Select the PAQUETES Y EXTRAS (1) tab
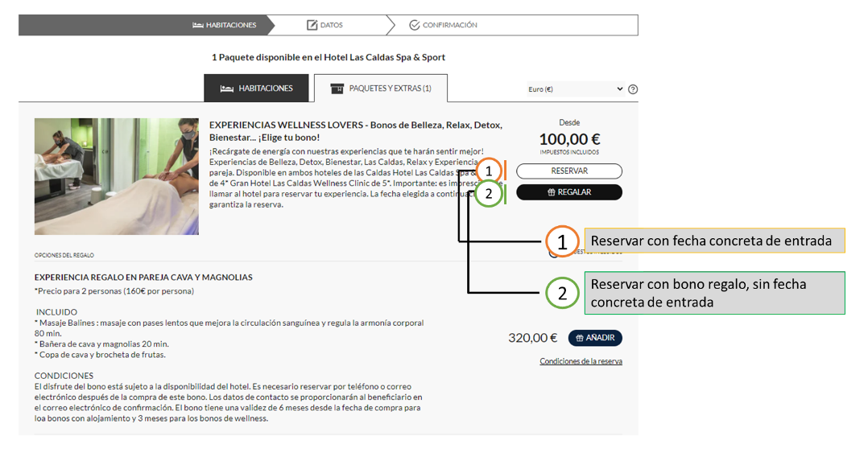 (x=381, y=89)
